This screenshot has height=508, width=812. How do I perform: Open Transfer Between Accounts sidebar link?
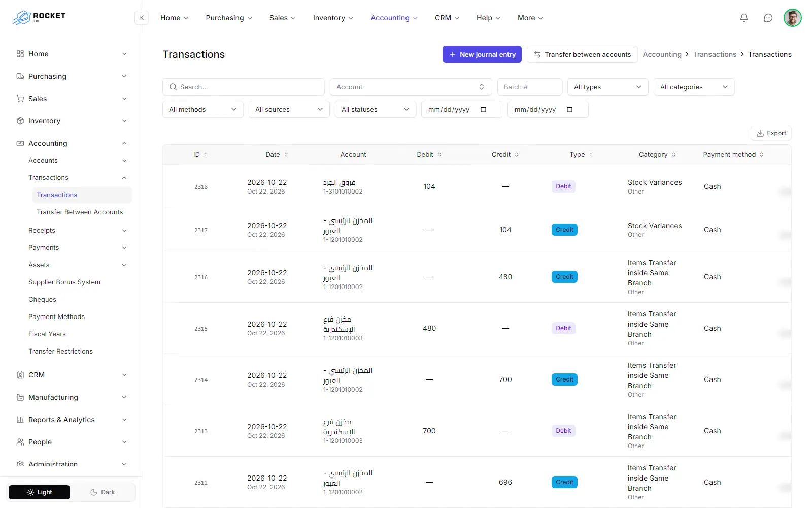[80, 212]
